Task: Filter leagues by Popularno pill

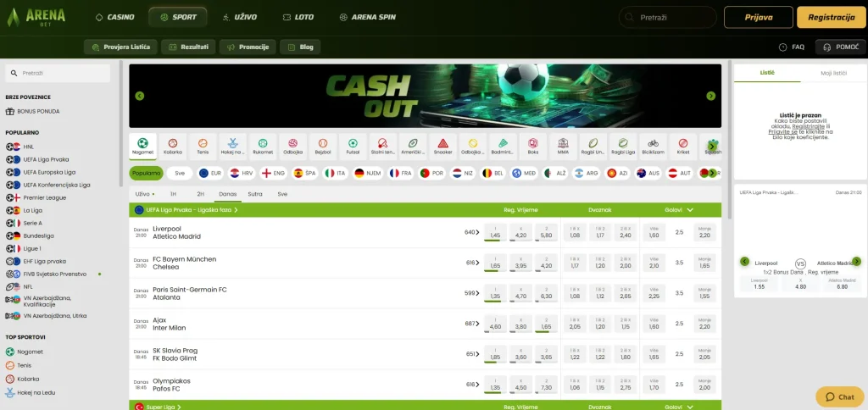Action: pos(146,173)
